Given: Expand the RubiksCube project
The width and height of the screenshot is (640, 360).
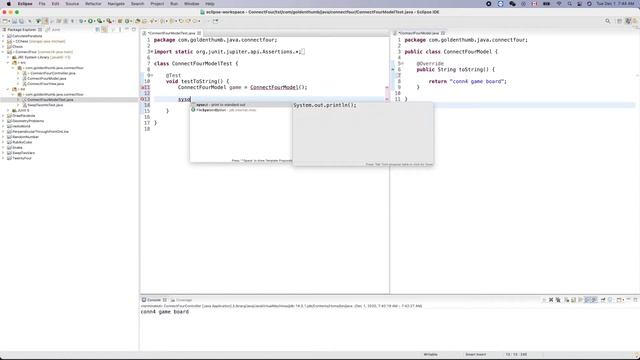Looking at the screenshot, I should 3,142.
